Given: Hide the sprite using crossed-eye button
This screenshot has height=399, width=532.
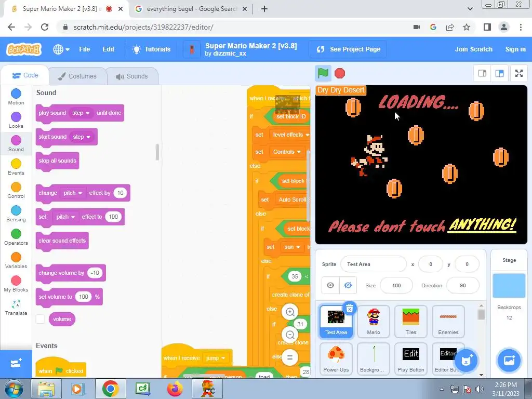Looking at the screenshot, I should tap(348, 285).
